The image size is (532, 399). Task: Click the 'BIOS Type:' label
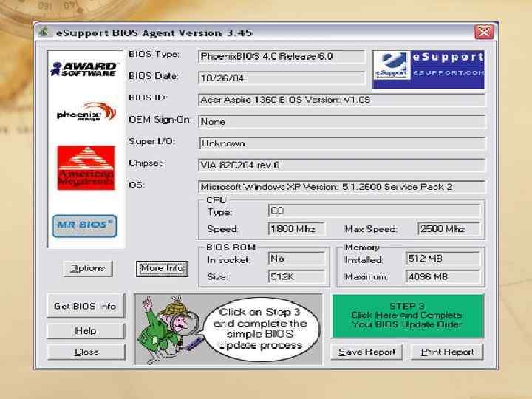pyautogui.click(x=154, y=54)
